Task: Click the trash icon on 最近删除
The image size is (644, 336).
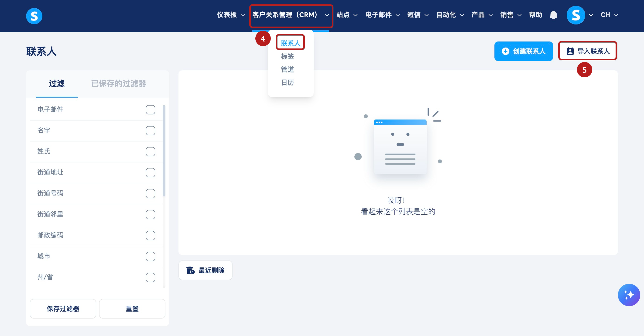Action: pyautogui.click(x=190, y=270)
